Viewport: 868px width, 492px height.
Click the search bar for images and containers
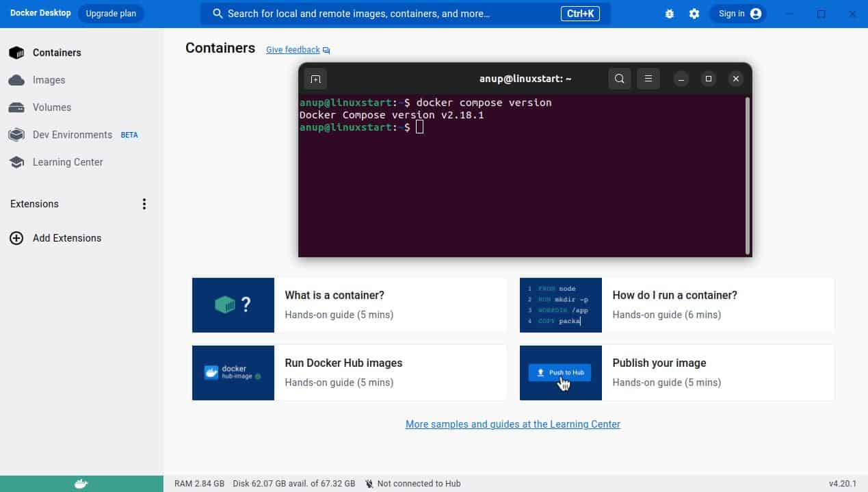point(405,13)
